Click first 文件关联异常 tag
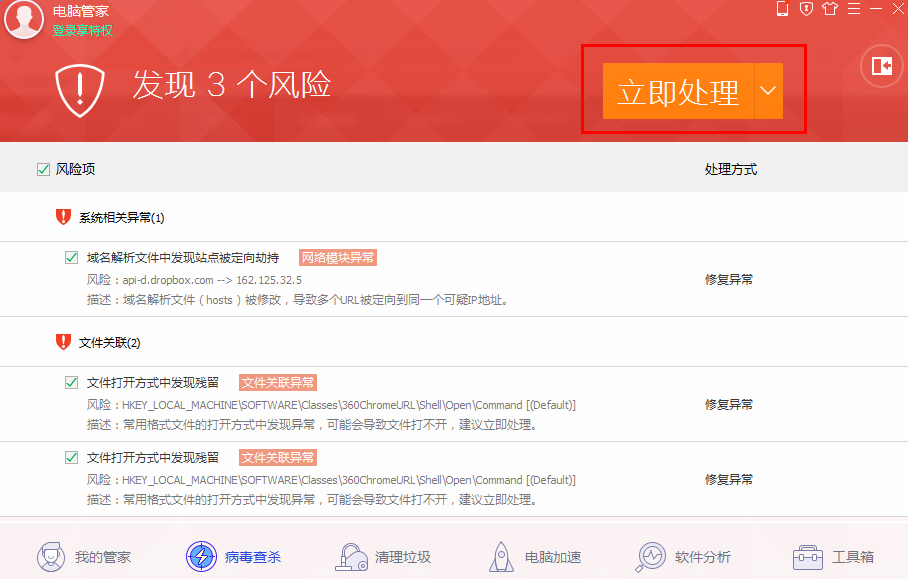This screenshot has width=908, height=579. tap(278, 383)
